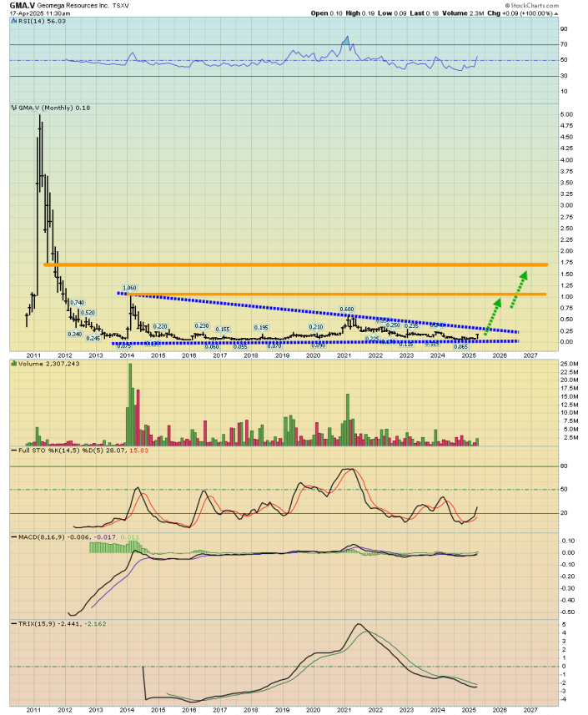Click 2011 on the price panel time axis
The height and width of the screenshot is (715, 588).
pyautogui.click(x=33, y=355)
